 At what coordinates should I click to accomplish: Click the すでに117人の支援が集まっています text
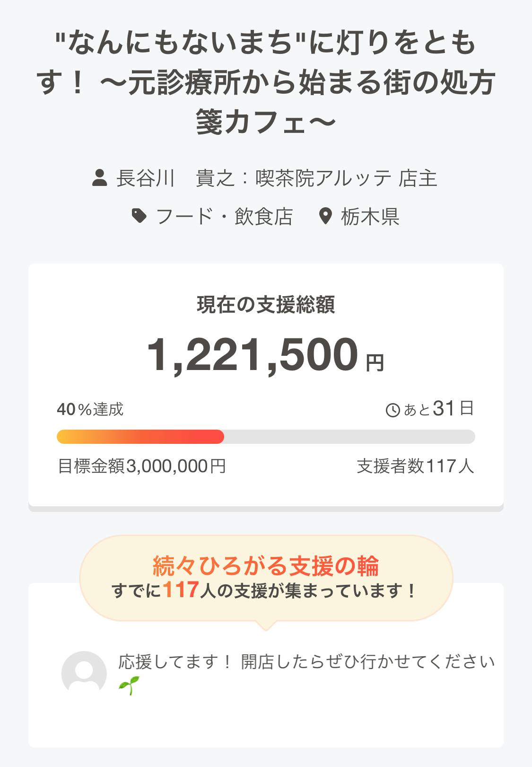pyautogui.click(x=265, y=591)
